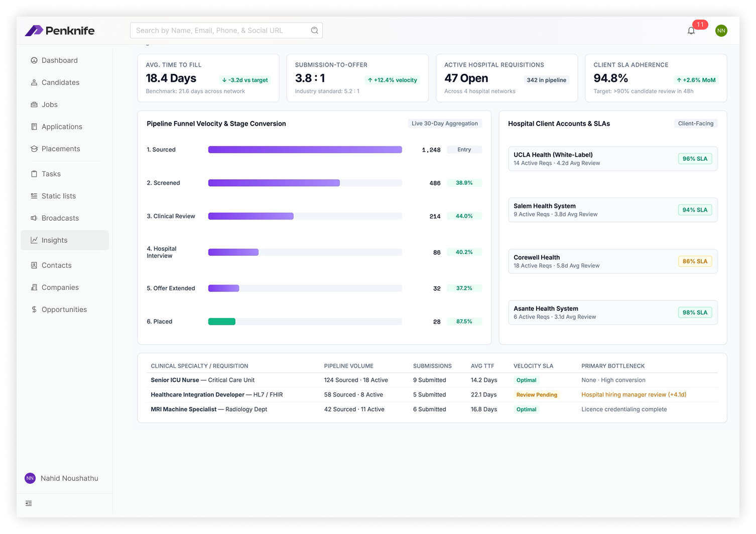Click the 40.2% Hospital Interview conversion
Viewport: 756px width, 534px height.
(464, 252)
